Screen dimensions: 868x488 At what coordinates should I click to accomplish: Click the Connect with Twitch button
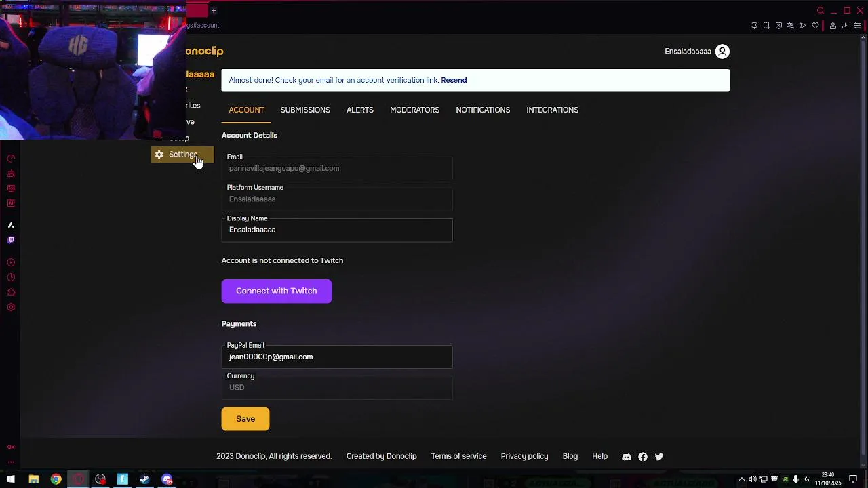[x=277, y=291]
